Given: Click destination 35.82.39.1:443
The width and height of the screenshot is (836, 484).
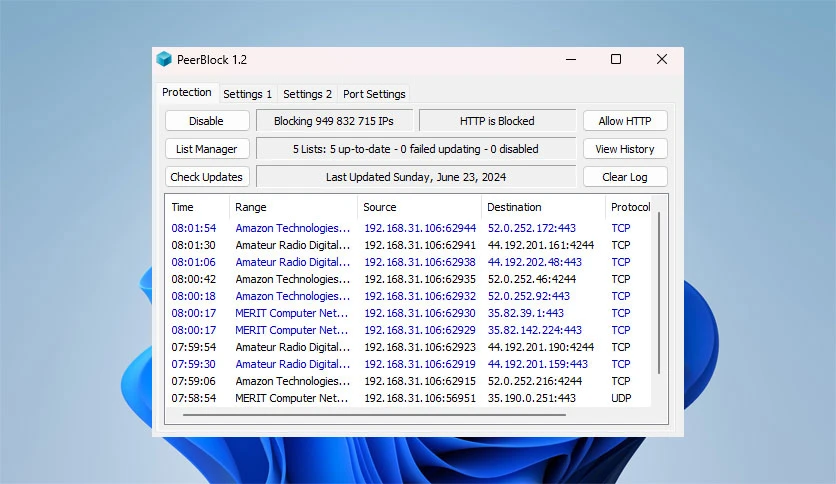Looking at the screenshot, I should click(x=526, y=313).
